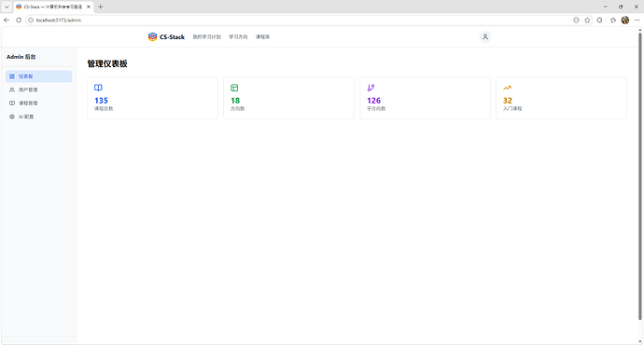Click the 课程总数 label
The width and height of the screenshot is (644, 345).
coord(104,109)
